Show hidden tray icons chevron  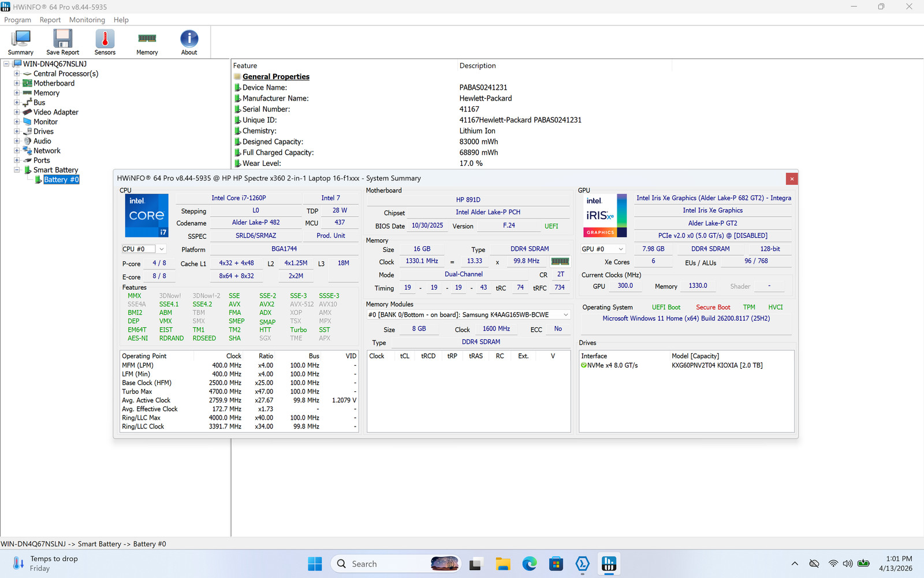pyautogui.click(x=795, y=564)
